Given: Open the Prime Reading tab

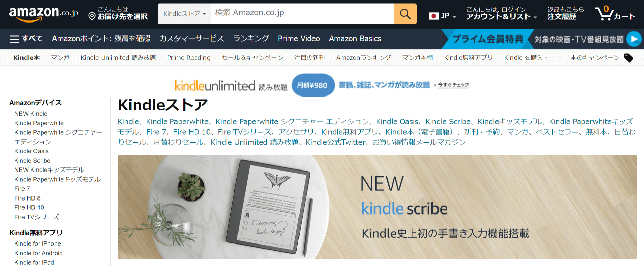Looking at the screenshot, I should [189, 58].
